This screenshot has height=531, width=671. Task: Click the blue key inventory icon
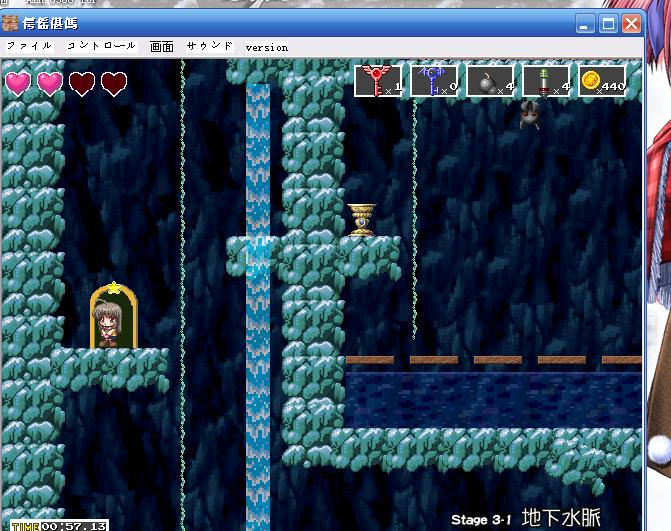pos(434,81)
